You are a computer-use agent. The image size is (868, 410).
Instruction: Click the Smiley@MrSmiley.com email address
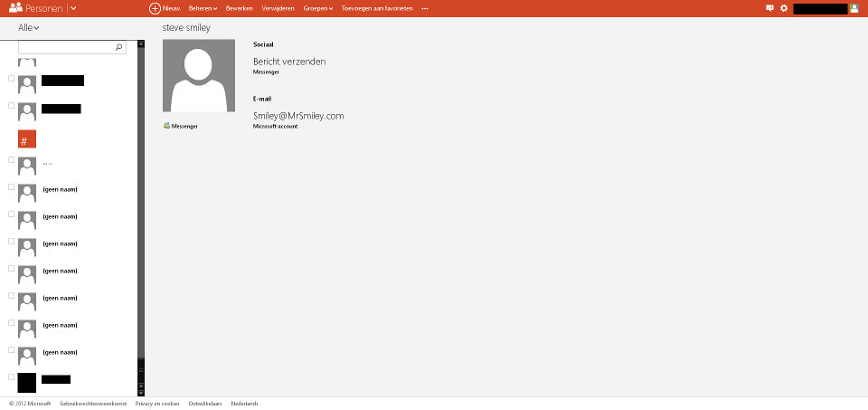click(298, 116)
